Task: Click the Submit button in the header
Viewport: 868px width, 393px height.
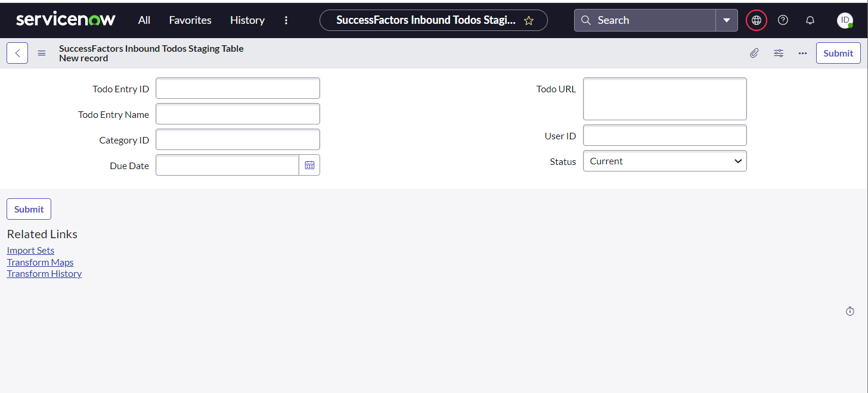Action: (x=838, y=53)
